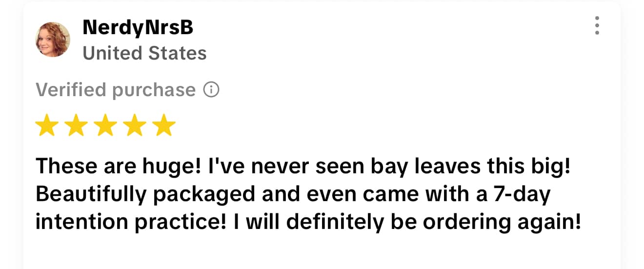Open NerdyNrsB's profile avatar photo

click(53, 40)
